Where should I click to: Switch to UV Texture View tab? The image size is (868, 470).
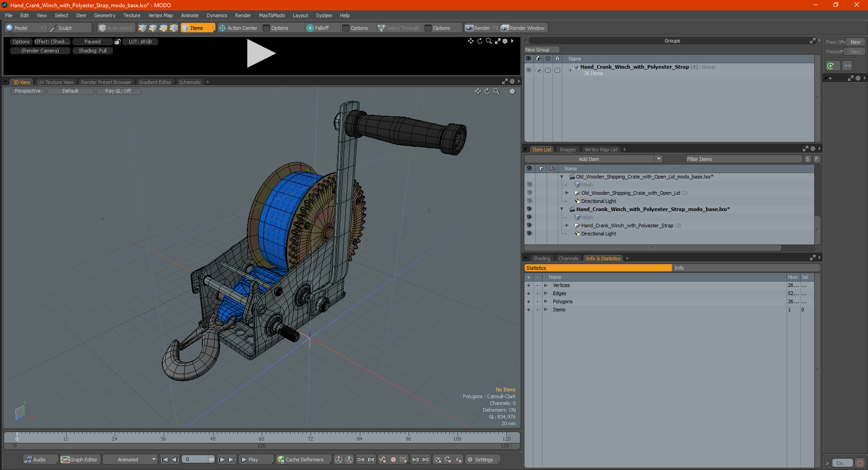click(x=56, y=82)
